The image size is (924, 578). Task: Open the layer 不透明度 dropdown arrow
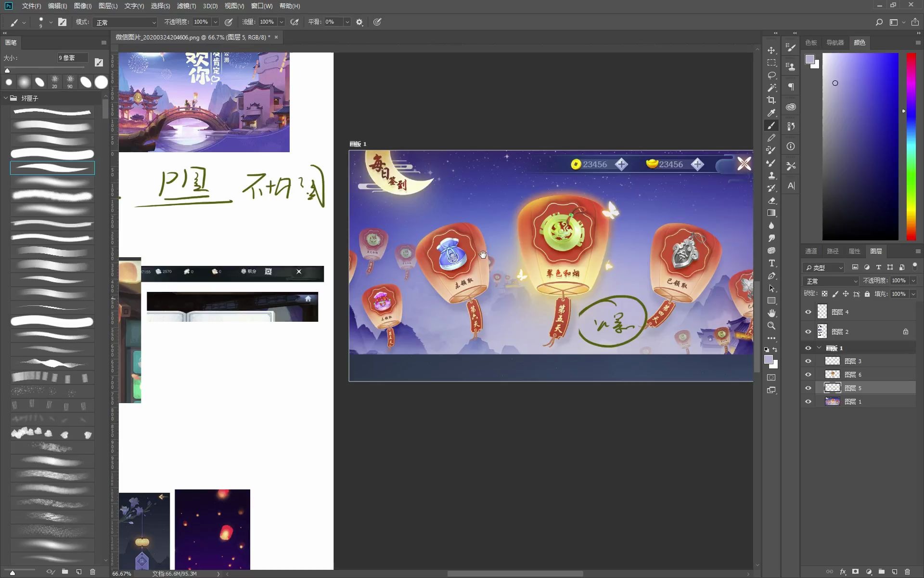coord(913,281)
